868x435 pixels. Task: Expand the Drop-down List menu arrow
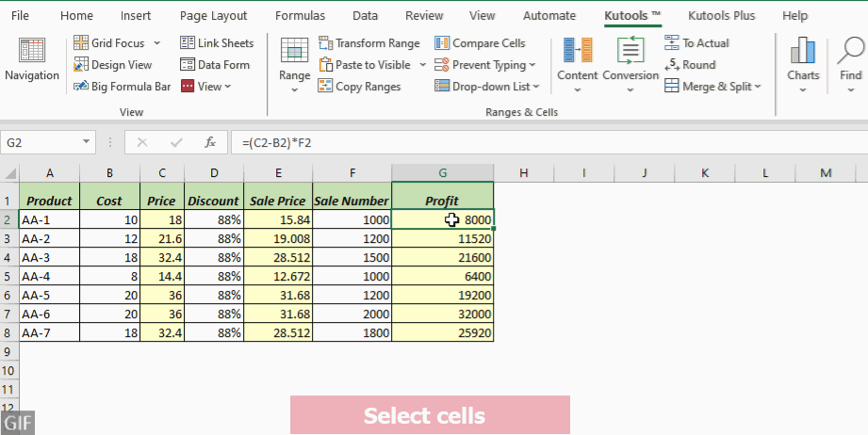[535, 87]
